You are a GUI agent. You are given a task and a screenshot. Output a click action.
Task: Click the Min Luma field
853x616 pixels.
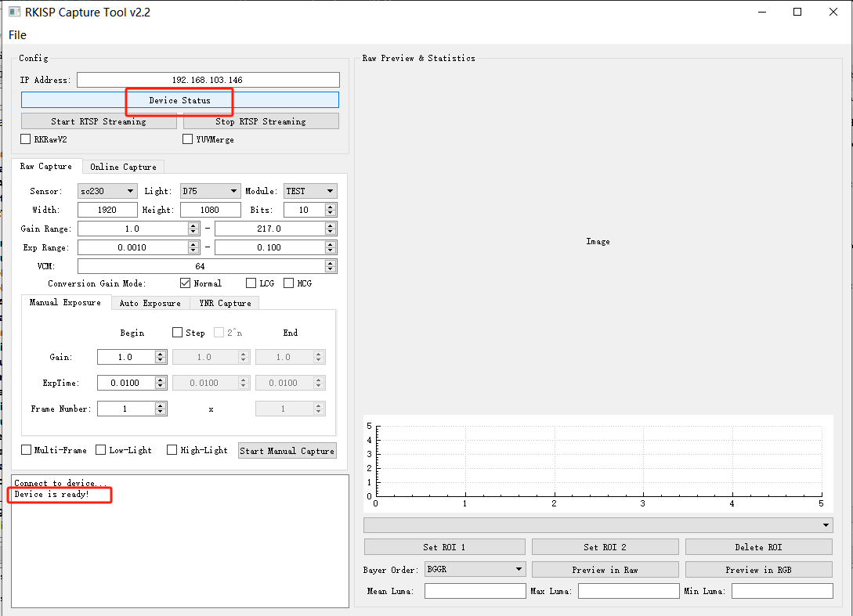pyautogui.click(x=783, y=591)
